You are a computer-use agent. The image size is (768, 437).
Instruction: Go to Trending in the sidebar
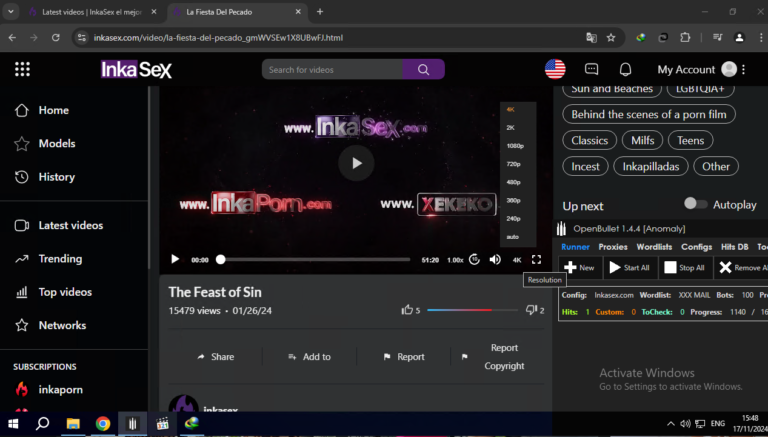(x=60, y=259)
